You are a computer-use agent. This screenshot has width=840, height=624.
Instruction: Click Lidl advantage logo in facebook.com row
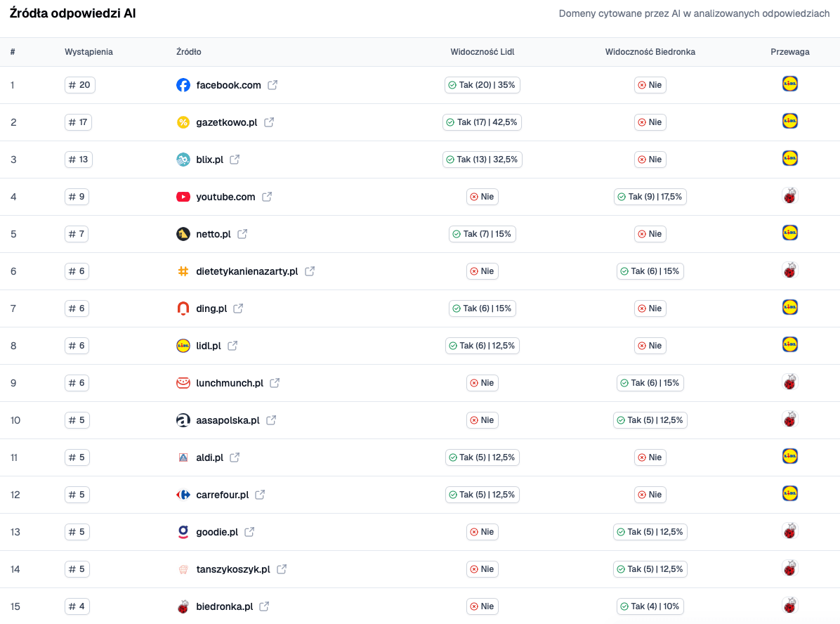pos(789,84)
